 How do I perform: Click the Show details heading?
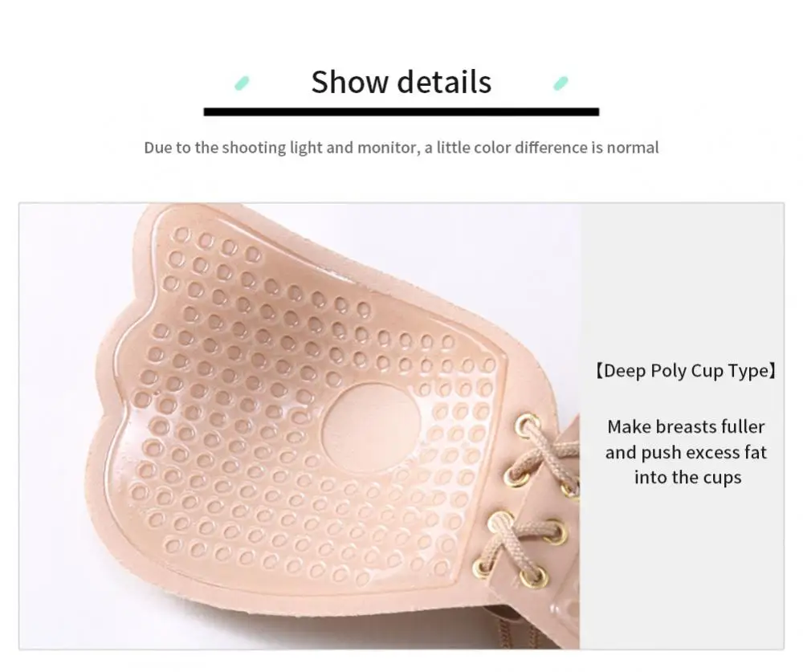(x=401, y=82)
